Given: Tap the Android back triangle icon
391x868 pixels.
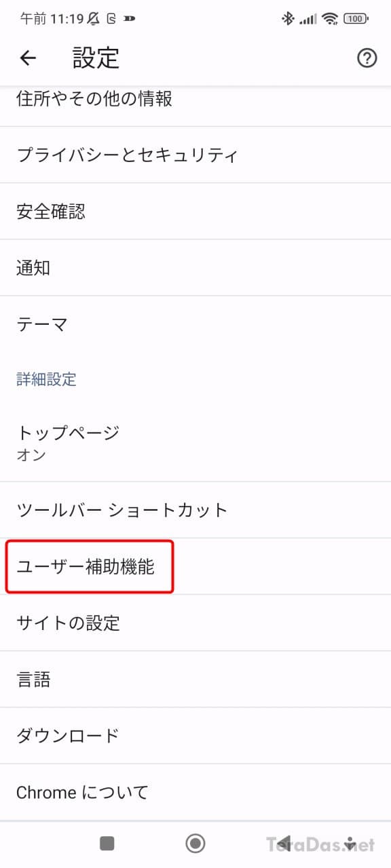Looking at the screenshot, I should click(284, 843).
